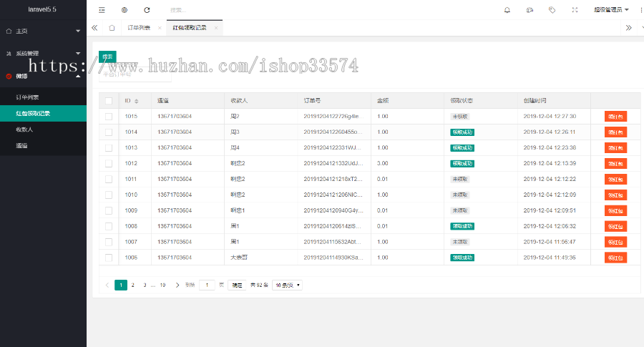Check the row checkbox for ID 1012
644x347 pixels.
109,163
